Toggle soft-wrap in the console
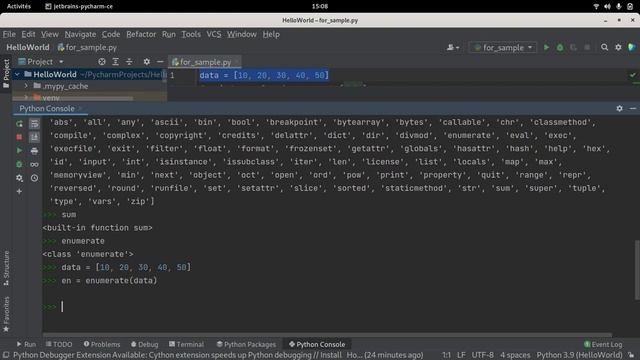This screenshot has width=640, height=360. tap(34, 124)
